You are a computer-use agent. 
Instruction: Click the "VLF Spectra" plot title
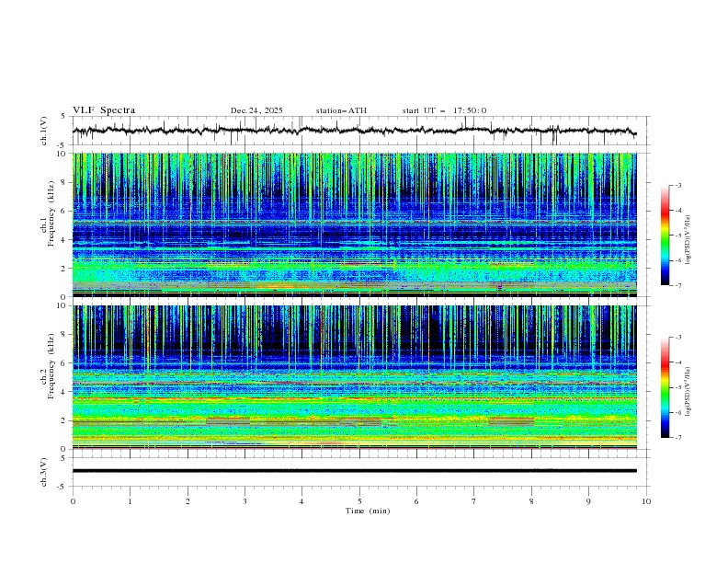104,110
